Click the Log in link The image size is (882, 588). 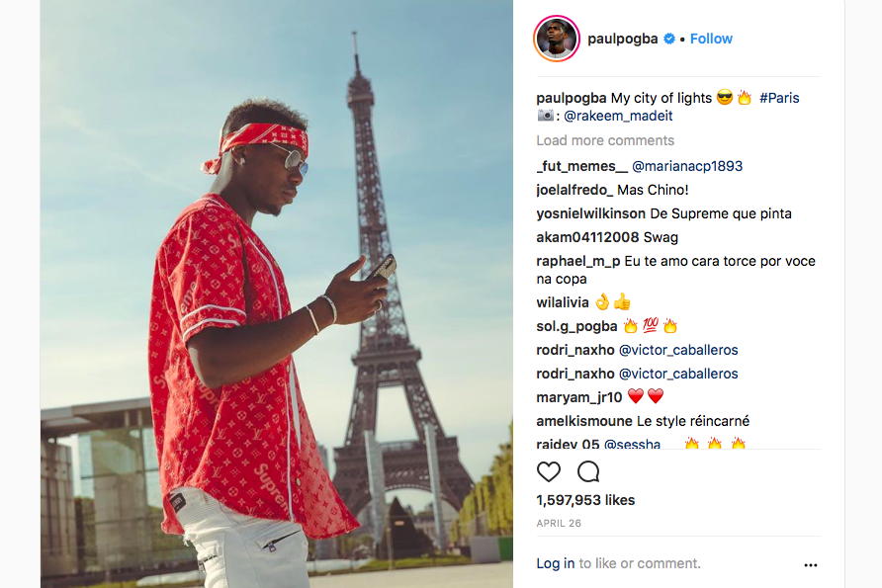pyautogui.click(x=555, y=563)
